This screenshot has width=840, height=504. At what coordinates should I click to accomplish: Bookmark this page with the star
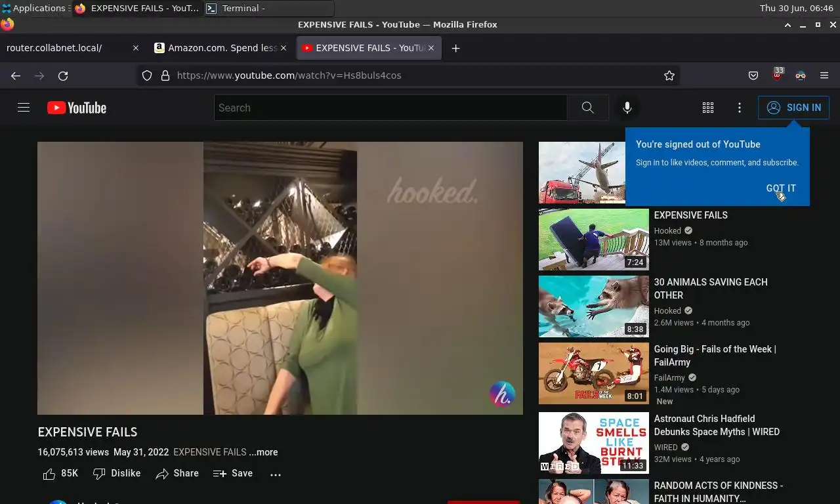coord(669,75)
